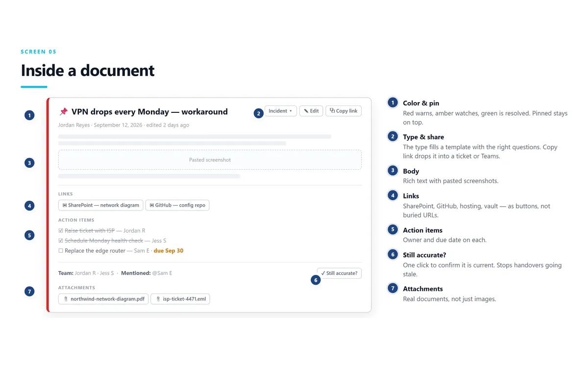Click the Edit button
This screenshot has width=588, height=368.
point(311,111)
